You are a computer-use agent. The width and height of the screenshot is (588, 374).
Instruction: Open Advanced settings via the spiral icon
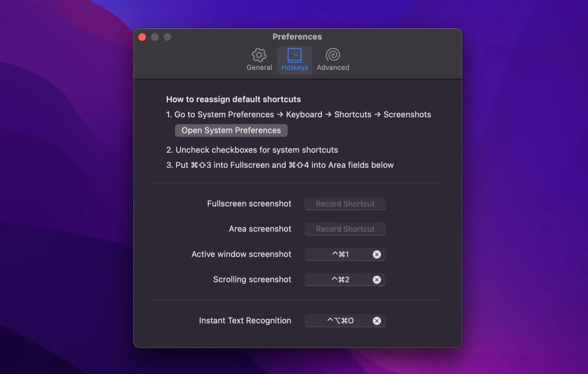coord(332,55)
